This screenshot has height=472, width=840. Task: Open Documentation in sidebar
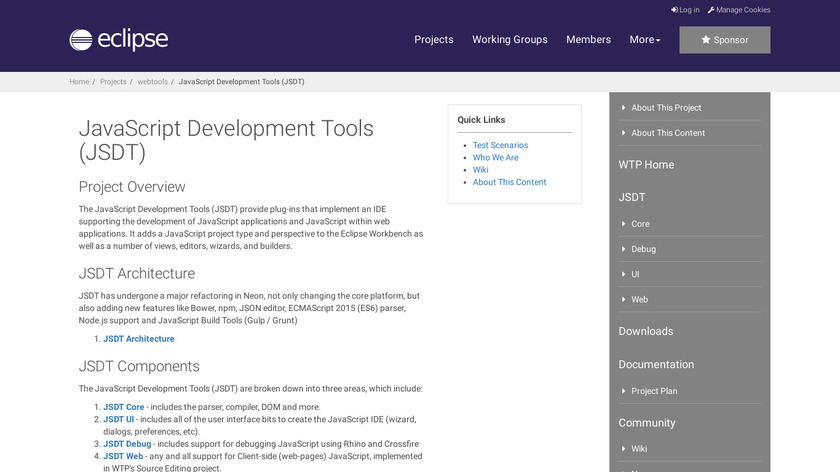tap(656, 364)
